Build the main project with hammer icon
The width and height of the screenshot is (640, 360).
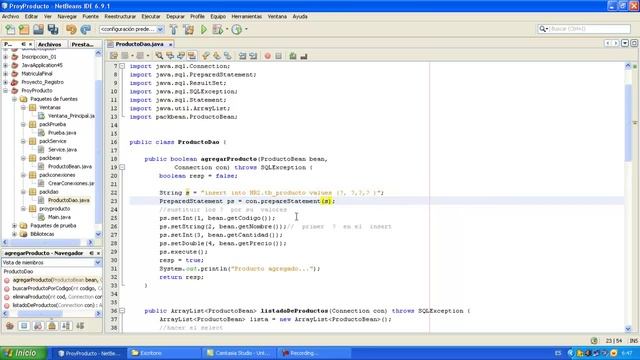coord(173,29)
